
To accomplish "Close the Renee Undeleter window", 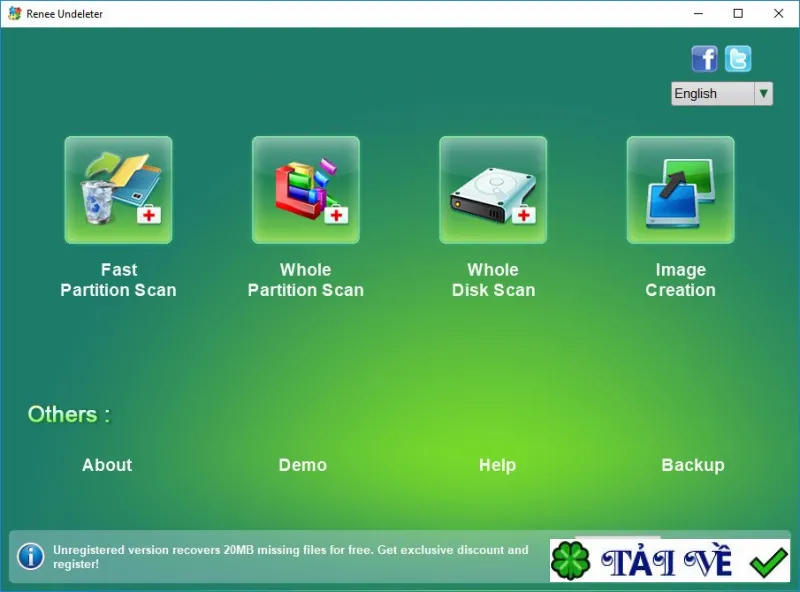I will coord(779,14).
